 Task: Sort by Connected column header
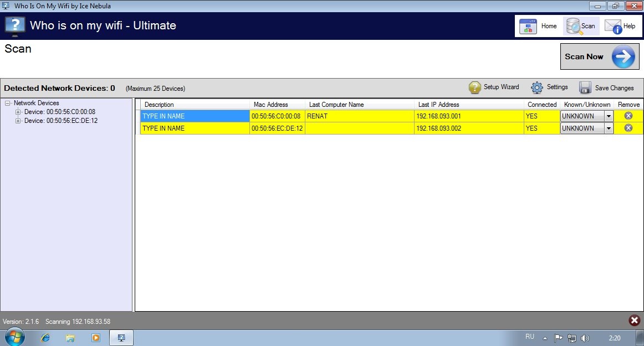point(542,104)
